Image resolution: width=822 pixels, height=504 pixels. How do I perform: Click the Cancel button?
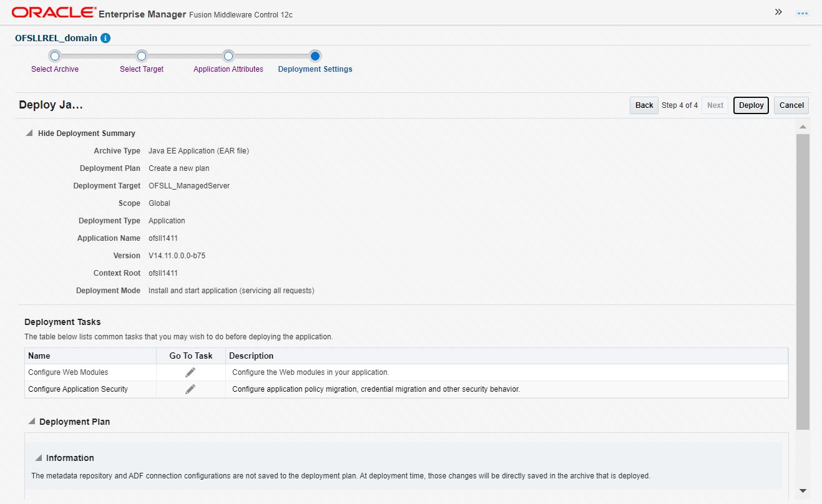791,105
